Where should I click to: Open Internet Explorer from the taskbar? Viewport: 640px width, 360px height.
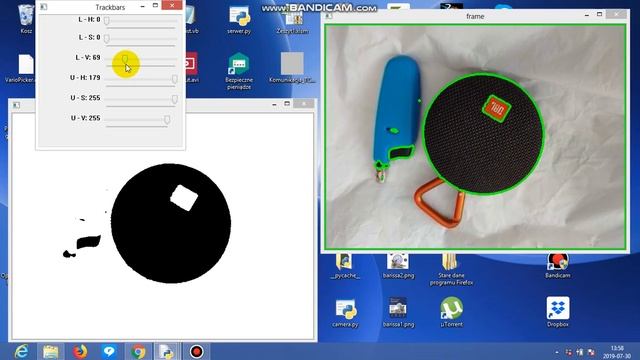(21, 351)
